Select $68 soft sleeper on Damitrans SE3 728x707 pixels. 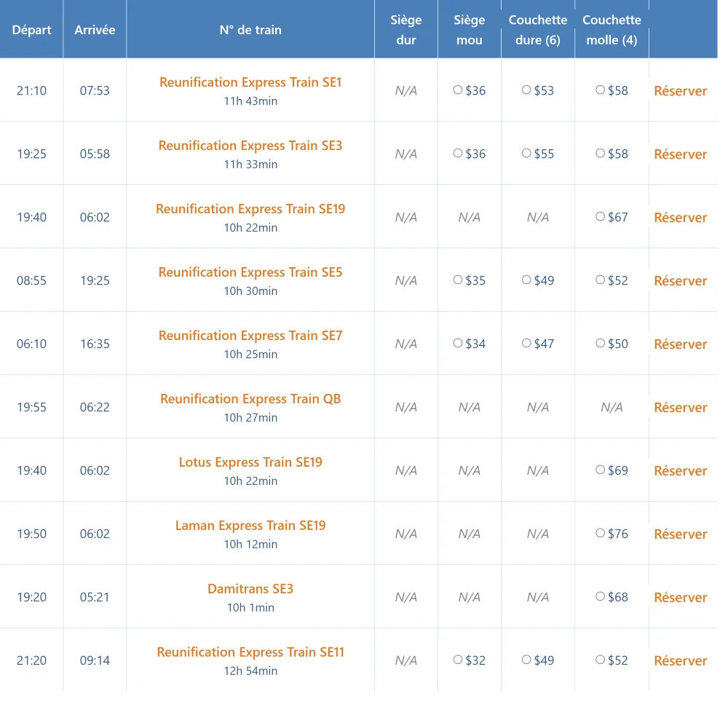click(x=601, y=596)
